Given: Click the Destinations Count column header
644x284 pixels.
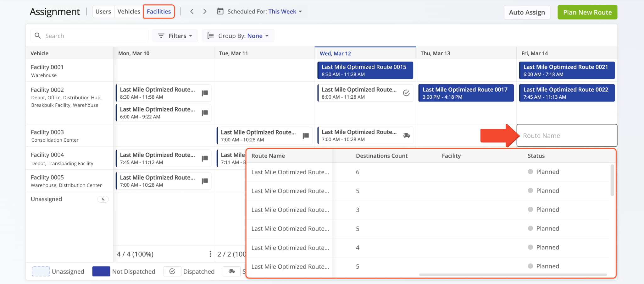Looking at the screenshot, I should point(381,156).
